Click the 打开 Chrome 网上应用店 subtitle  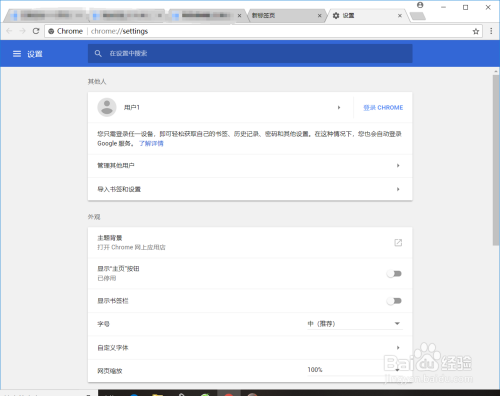tap(131, 247)
